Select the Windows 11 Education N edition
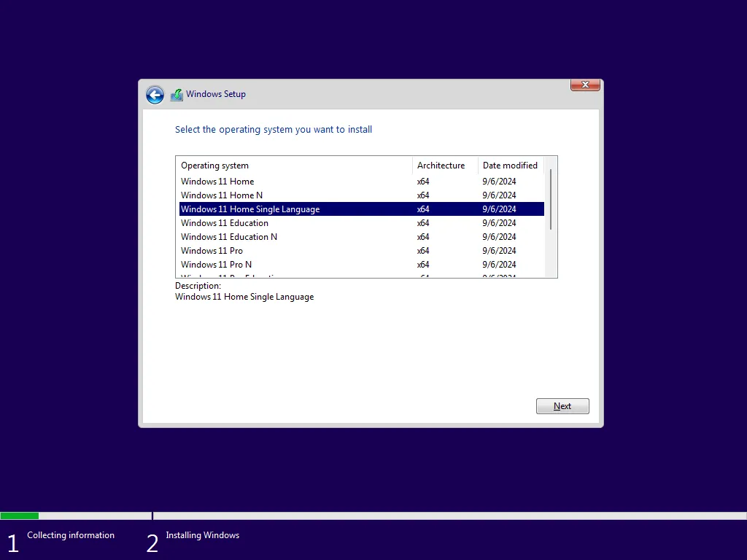Viewport: 747px width, 560px height. (229, 236)
